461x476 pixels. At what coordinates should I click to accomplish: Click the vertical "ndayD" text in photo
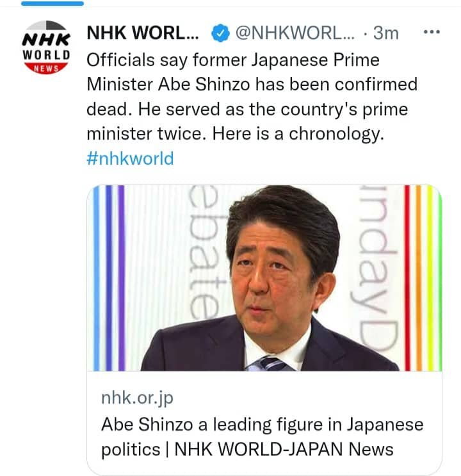[x=378, y=267]
